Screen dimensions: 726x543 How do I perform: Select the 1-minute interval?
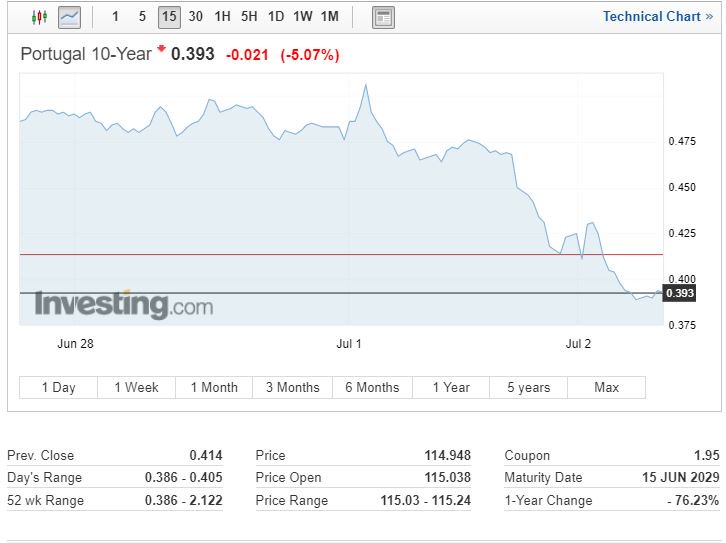pos(116,17)
